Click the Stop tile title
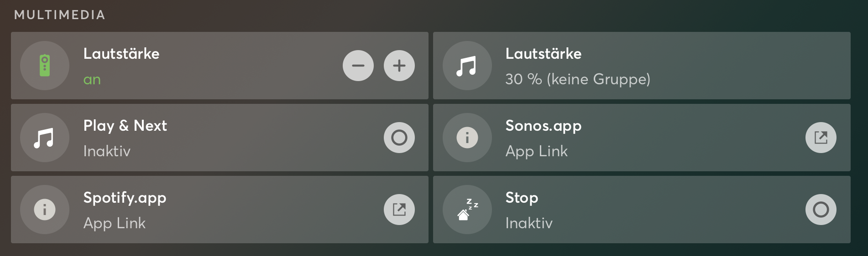 (x=522, y=198)
